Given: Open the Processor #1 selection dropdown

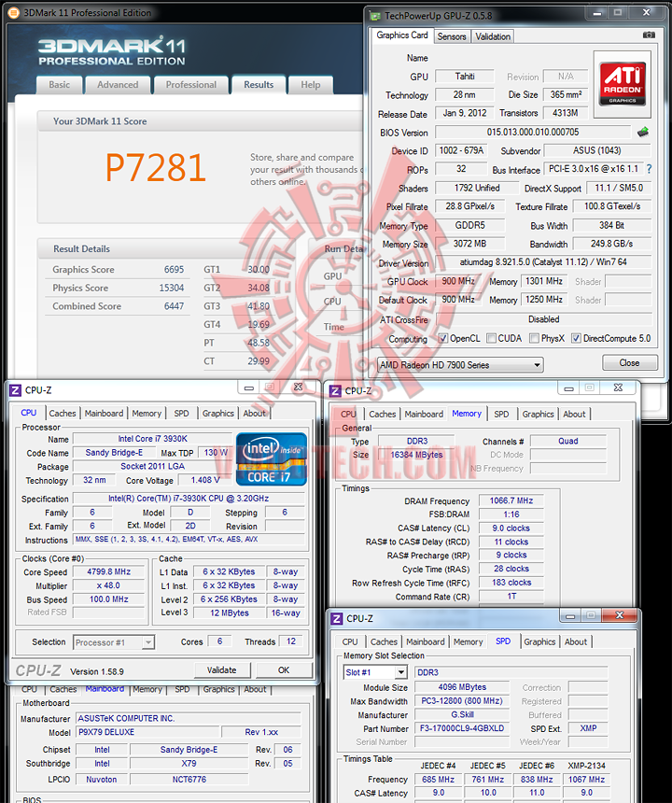Looking at the screenshot, I should point(114,642).
